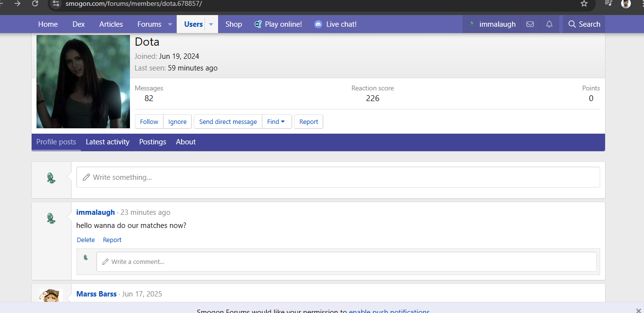The height and width of the screenshot is (313, 644).
Task: Open the Dex nav item
Action: [78, 24]
